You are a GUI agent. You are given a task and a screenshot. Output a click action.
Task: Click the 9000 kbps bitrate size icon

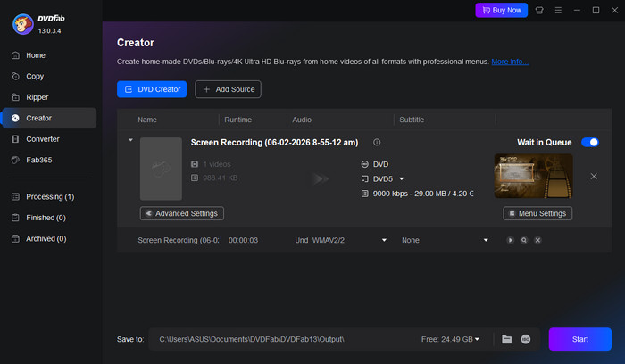click(x=364, y=194)
